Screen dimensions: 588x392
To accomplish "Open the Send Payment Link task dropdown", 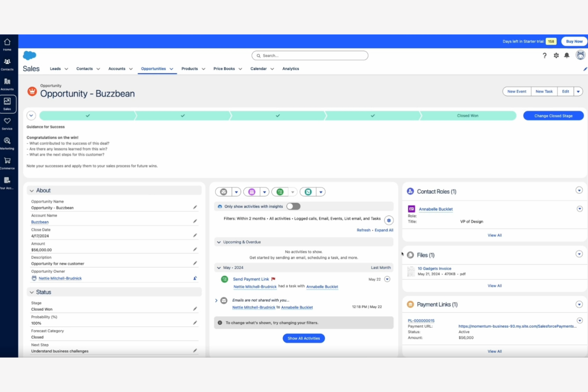I will point(387,279).
